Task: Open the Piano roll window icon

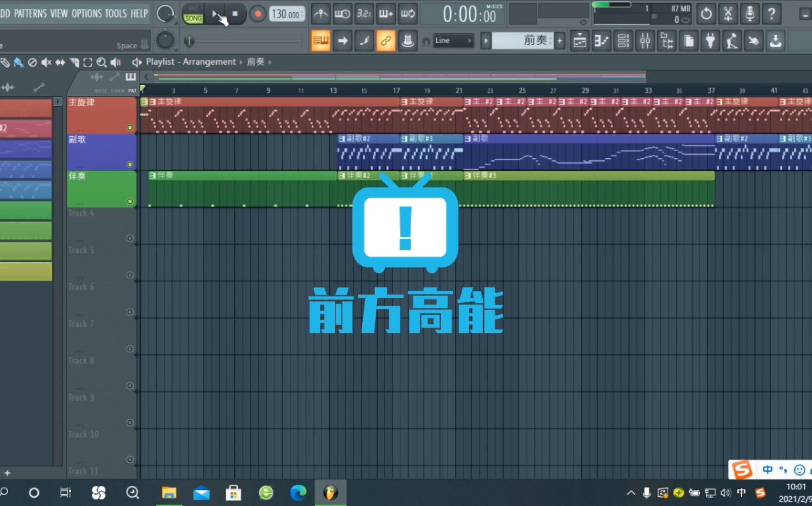Action: coord(601,41)
